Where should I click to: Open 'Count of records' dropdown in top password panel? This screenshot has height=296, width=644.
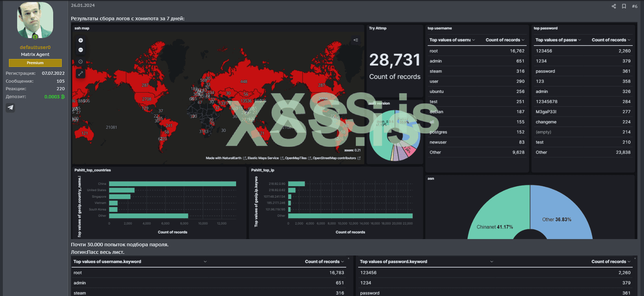[629, 40]
